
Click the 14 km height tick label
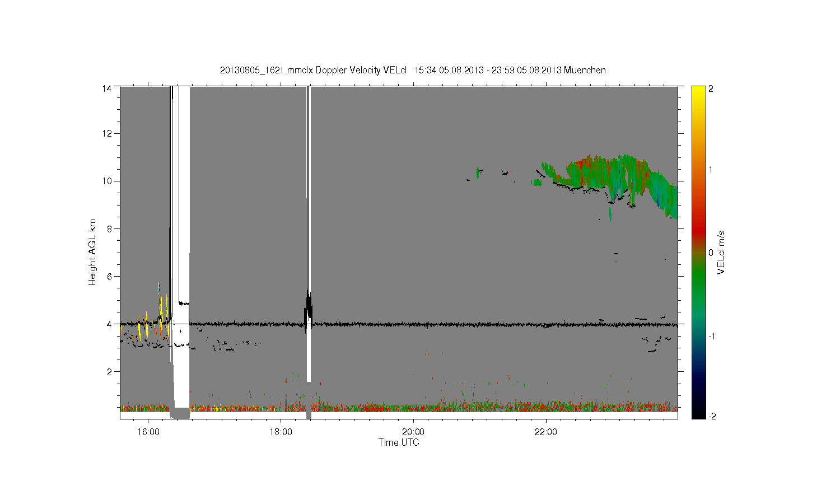coord(107,88)
